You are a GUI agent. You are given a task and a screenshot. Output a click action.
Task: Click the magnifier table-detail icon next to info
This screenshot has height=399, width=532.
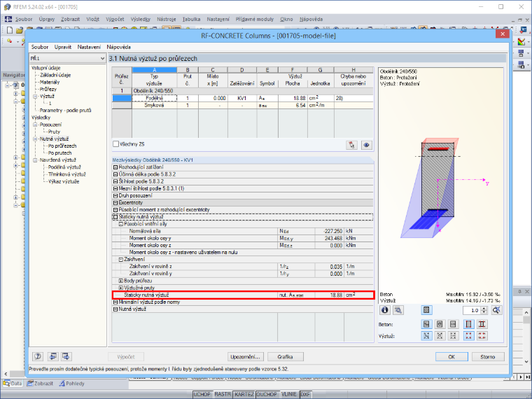point(398,310)
